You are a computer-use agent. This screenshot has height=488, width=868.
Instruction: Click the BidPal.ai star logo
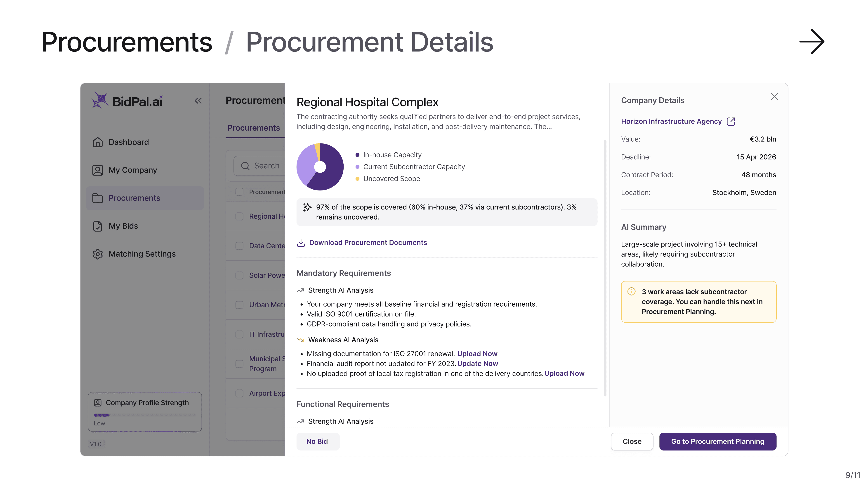click(100, 101)
